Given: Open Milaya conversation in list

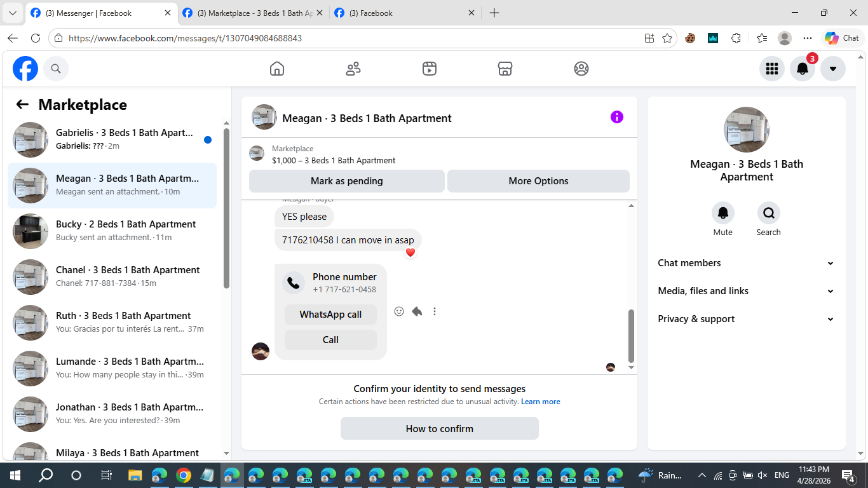Looking at the screenshot, I should [112, 449].
